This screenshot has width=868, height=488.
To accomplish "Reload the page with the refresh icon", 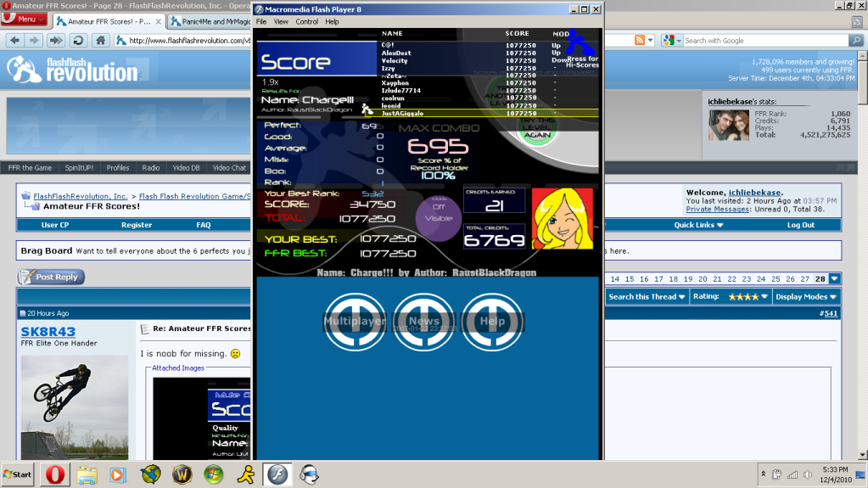I will [78, 40].
